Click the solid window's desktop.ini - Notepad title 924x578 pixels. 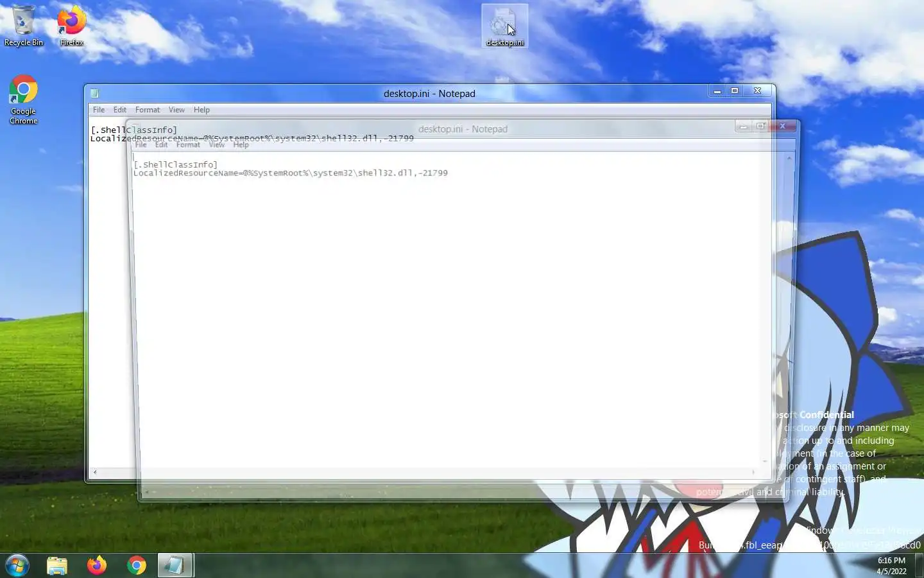coord(429,94)
